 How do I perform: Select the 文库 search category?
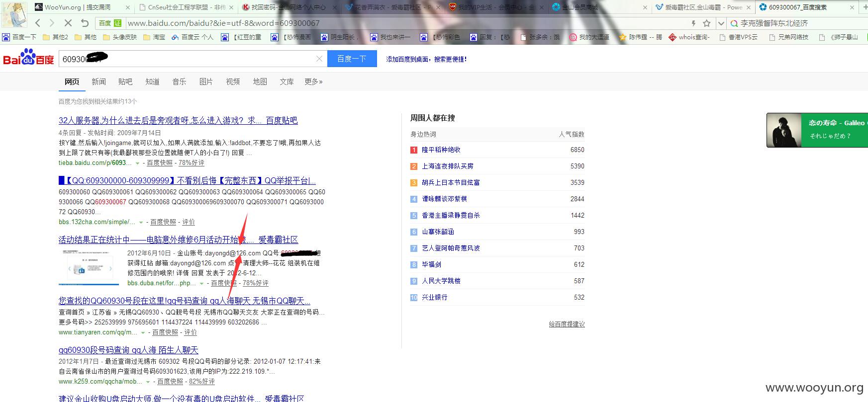pyautogui.click(x=287, y=81)
